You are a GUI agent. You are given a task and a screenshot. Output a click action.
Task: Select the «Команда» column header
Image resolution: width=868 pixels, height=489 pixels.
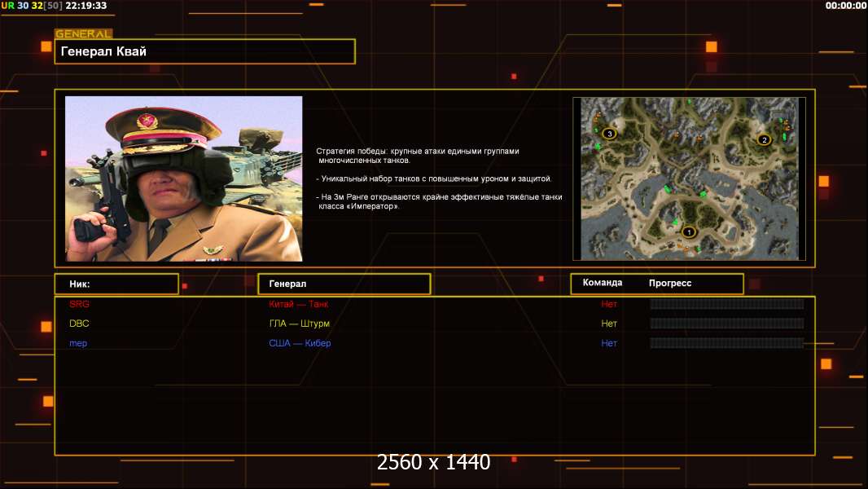[603, 283]
